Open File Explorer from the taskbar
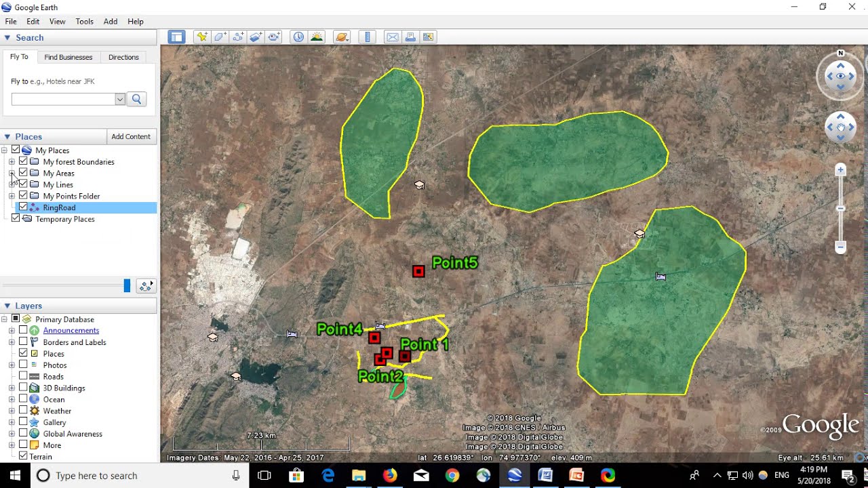Image resolution: width=868 pixels, height=488 pixels. [359, 475]
